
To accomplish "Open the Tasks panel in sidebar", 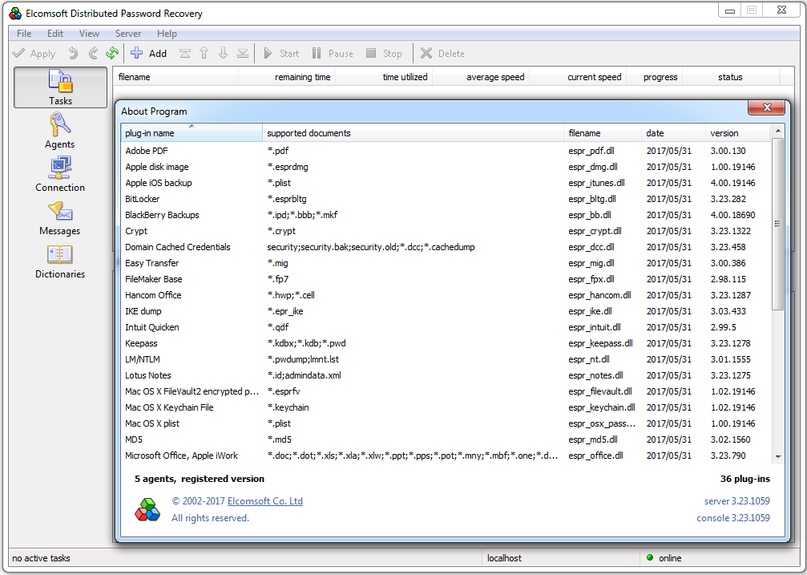I will (x=60, y=87).
